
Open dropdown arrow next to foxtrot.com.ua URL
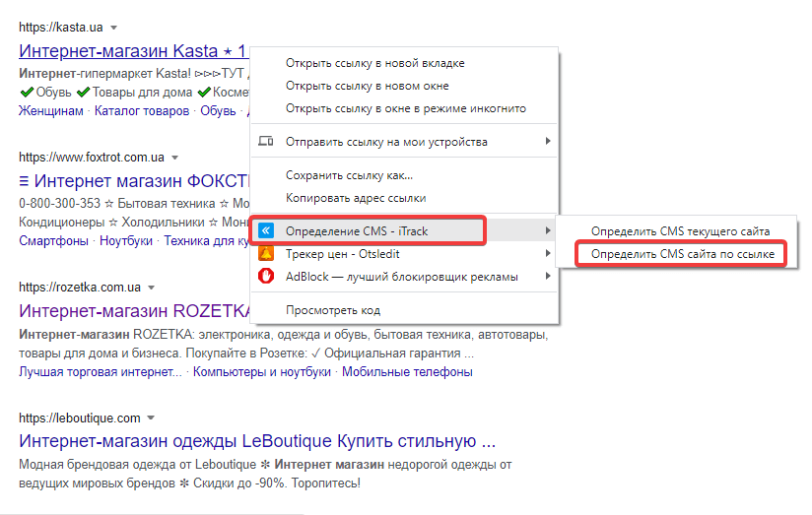(175, 158)
